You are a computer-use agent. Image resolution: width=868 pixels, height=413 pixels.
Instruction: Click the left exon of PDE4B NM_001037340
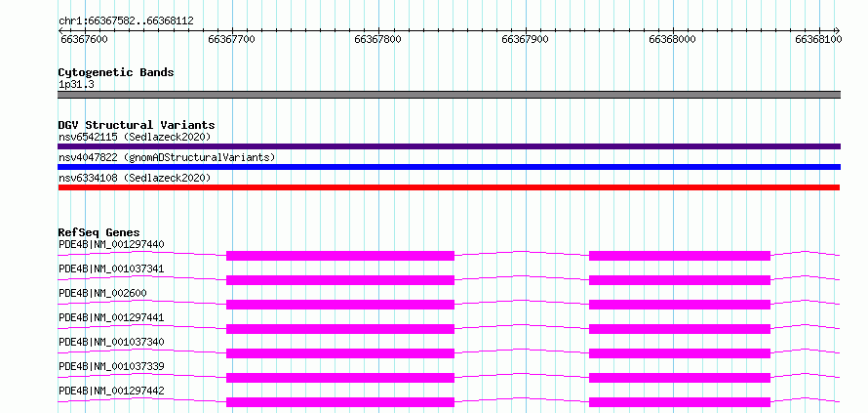(x=340, y=353)
